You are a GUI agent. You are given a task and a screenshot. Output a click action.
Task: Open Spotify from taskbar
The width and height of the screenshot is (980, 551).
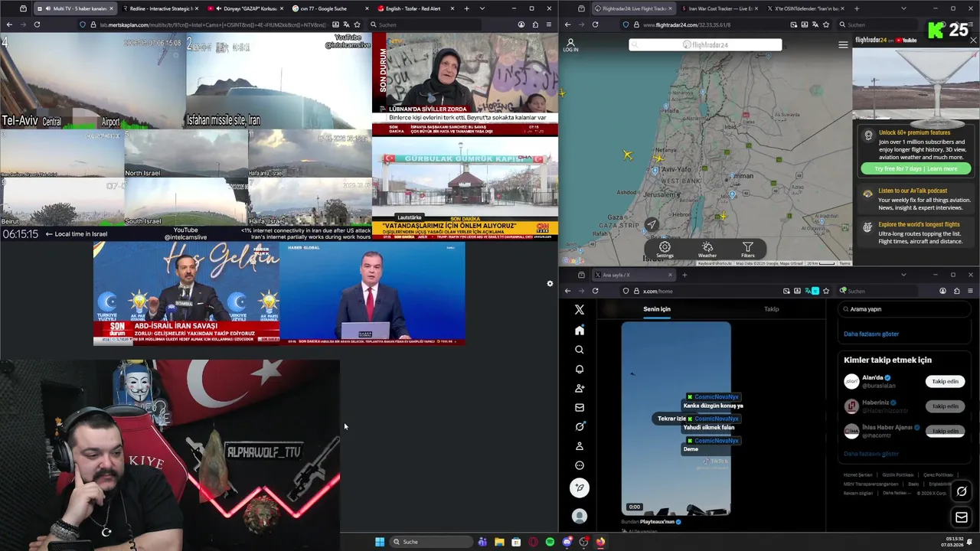point(550,542)
